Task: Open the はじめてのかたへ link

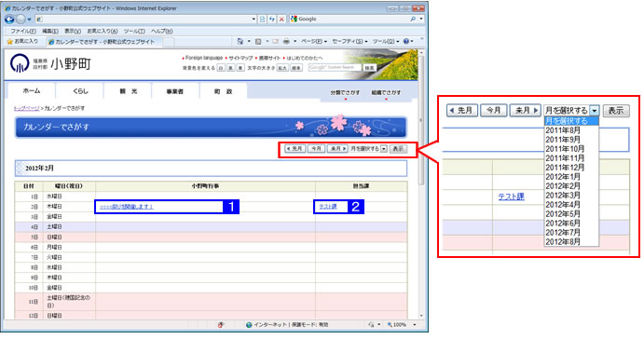Action: click(x=305, y=58)
